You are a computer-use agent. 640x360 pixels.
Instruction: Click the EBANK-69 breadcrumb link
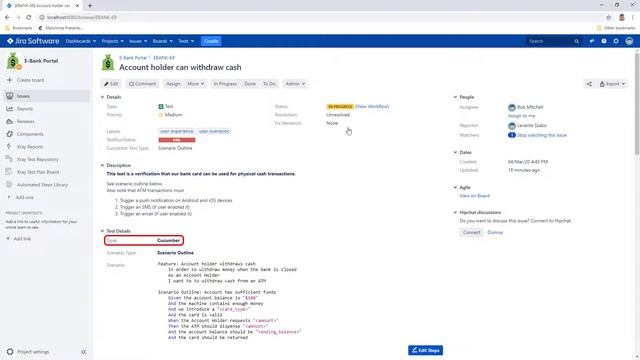164,58
